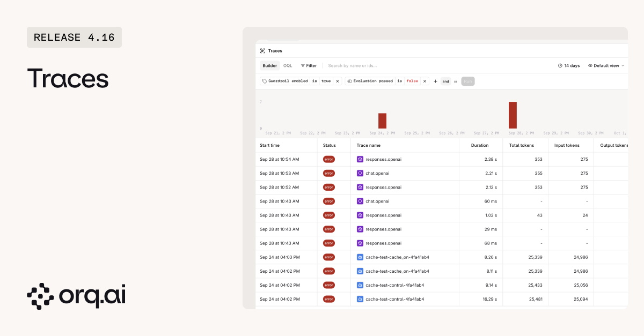The height and width of the screenshot is (336, 644).
Task: Click the icon of cache-test-cache_on trace lasting 8.11 s
Action: point(360,271)
